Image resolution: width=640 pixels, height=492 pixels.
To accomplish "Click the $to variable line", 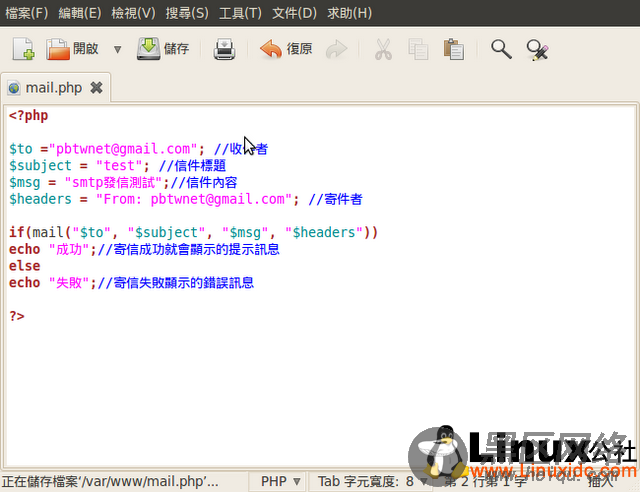I will [x=139, y=149].
